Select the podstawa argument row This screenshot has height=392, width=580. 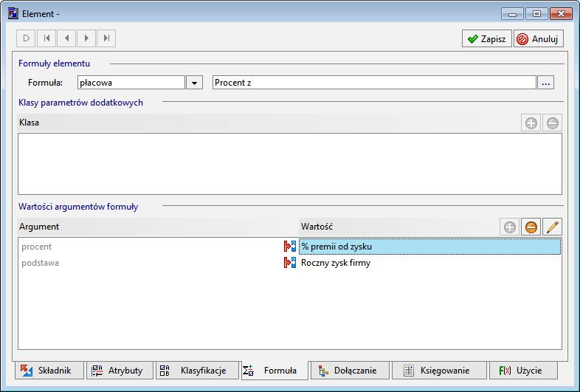click(290, 263)
